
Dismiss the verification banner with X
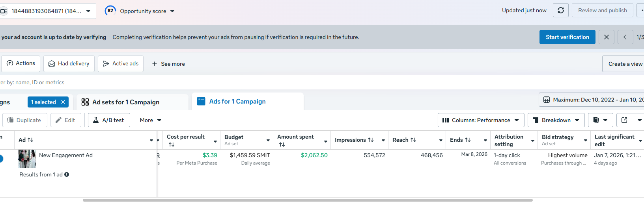coord(606,37)
